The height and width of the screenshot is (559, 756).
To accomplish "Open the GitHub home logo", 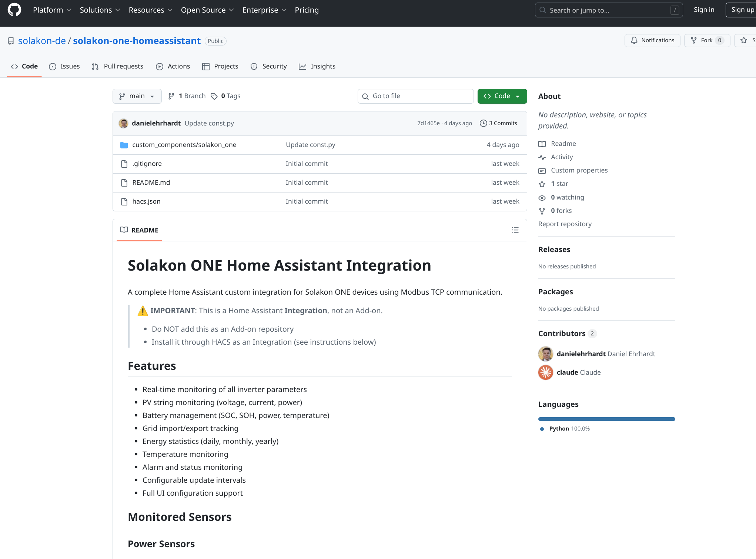I will [x=14, y=10].
